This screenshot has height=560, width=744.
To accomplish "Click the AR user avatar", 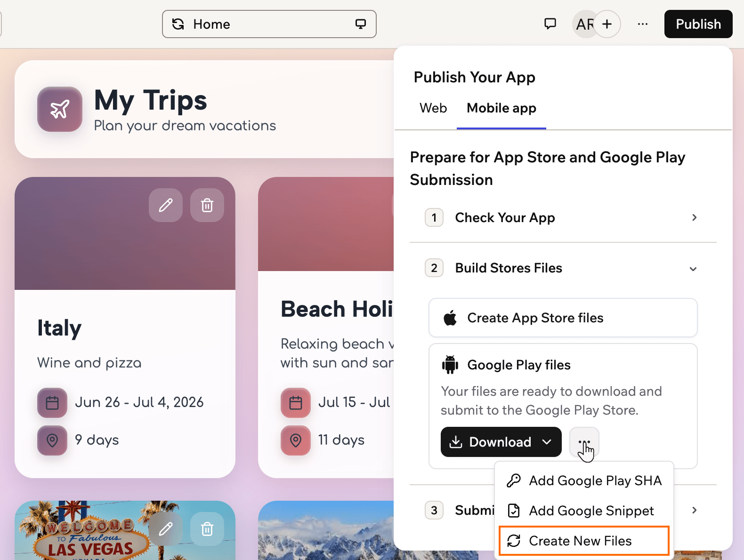I will tap(585, 24).
